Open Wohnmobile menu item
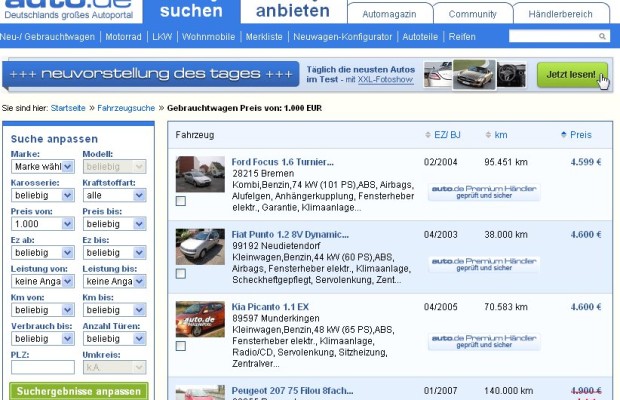 208,37
